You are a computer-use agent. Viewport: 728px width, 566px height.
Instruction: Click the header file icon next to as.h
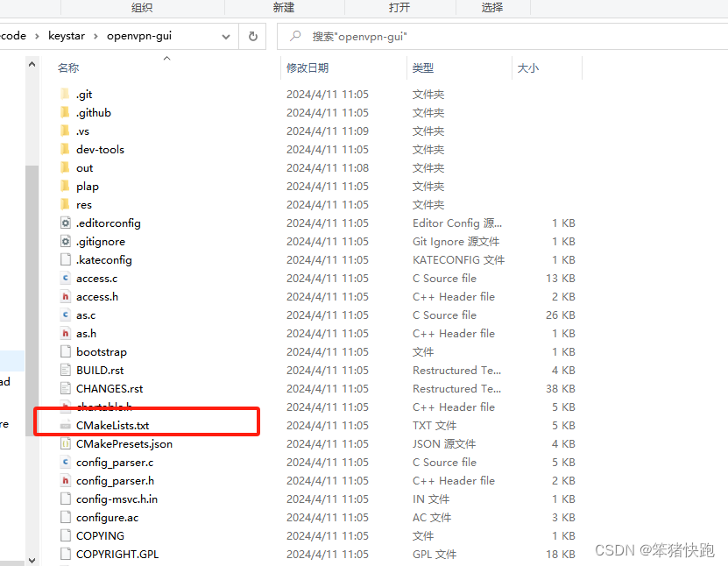click(x=65, y=333)
